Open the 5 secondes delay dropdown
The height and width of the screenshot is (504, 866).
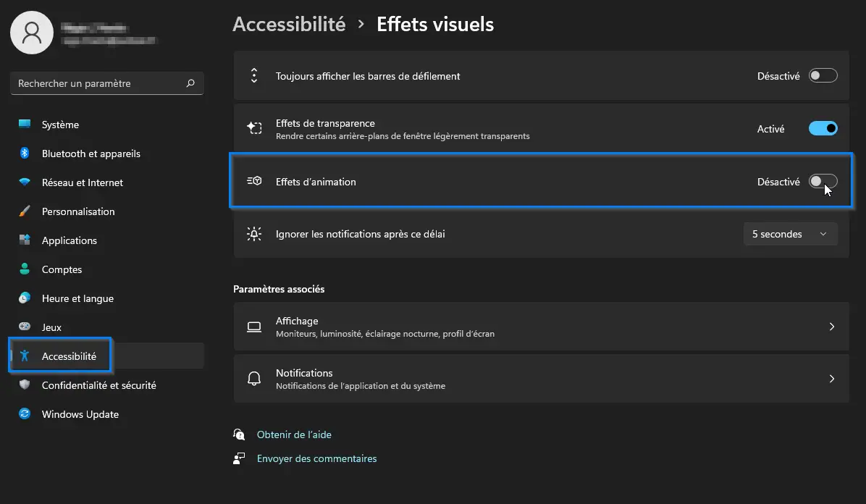[x=791, y=234]
